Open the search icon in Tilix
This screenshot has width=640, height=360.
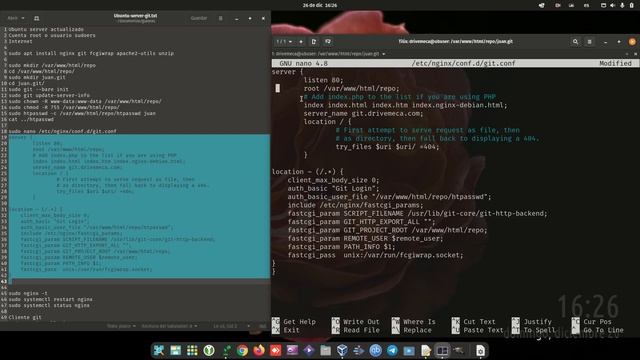576,42
